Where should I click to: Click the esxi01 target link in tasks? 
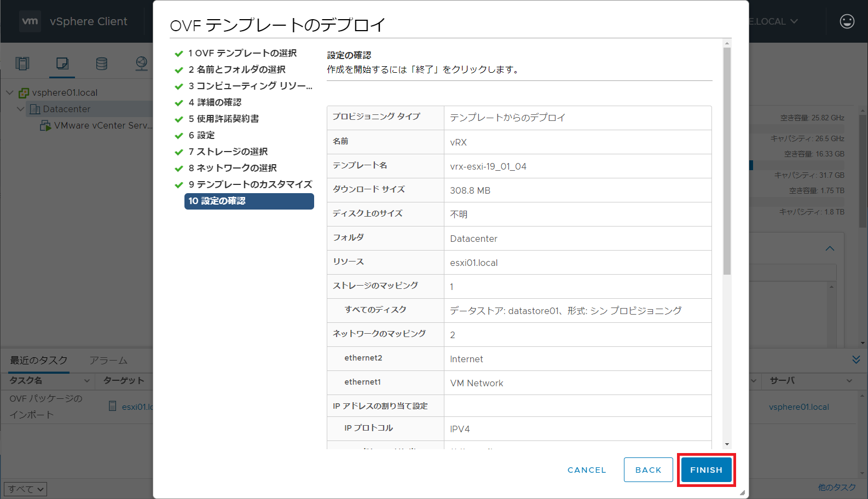(x=137, y=407)
